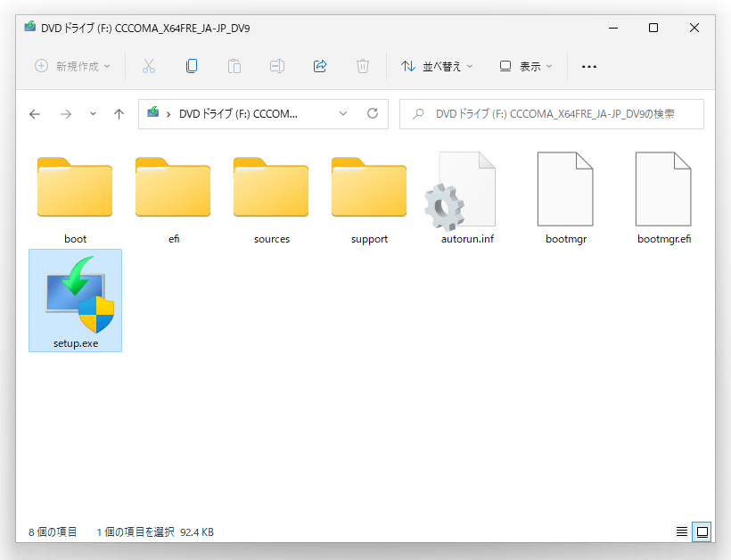
Task: Select the support folder icon
Action: [x=369, y=187]
